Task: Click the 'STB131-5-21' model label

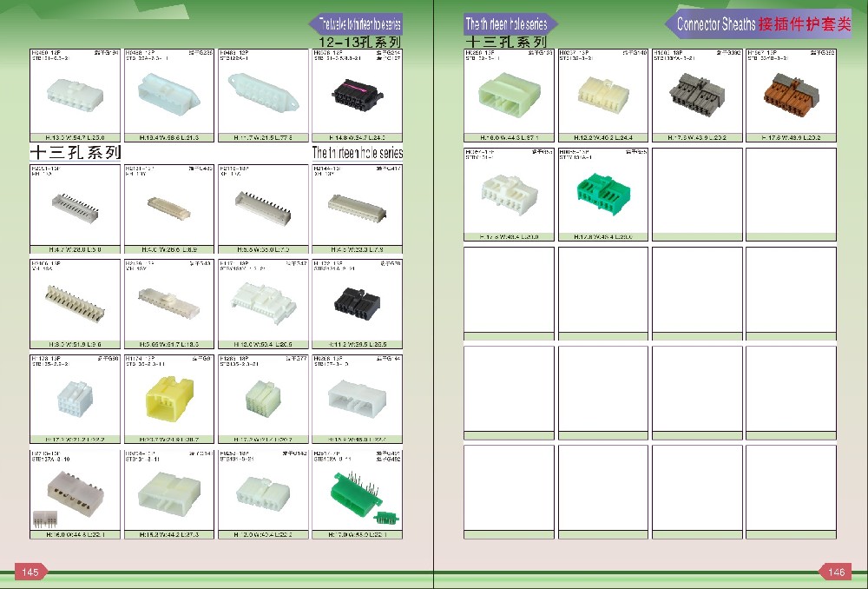Action: click(x=238, y=460)
